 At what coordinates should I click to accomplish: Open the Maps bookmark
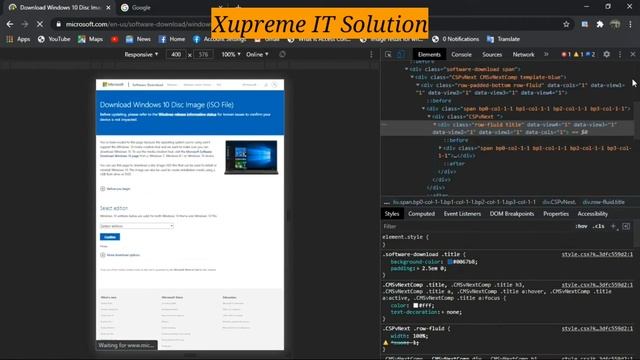pos(90,39)
